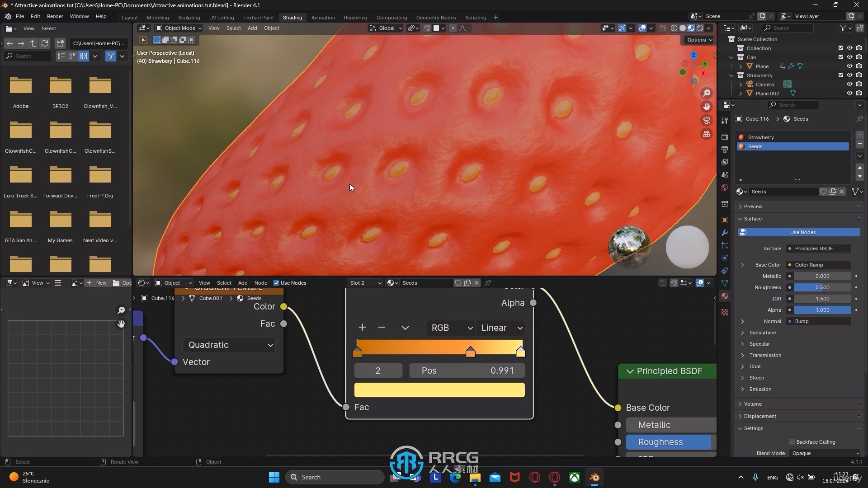The width and height of the screenshot is (868, 488).
Task: Open the Texture properties tab
Action: (725, 312)
